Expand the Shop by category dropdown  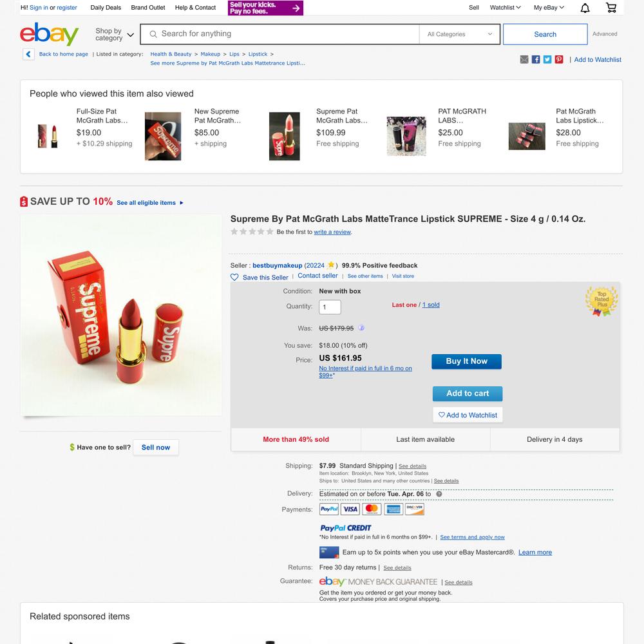pos(114,35)
